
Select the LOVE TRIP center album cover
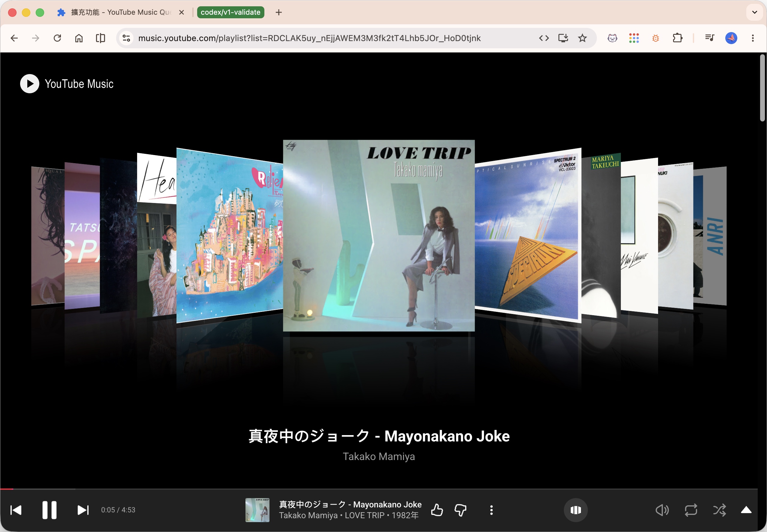(379, 235)
